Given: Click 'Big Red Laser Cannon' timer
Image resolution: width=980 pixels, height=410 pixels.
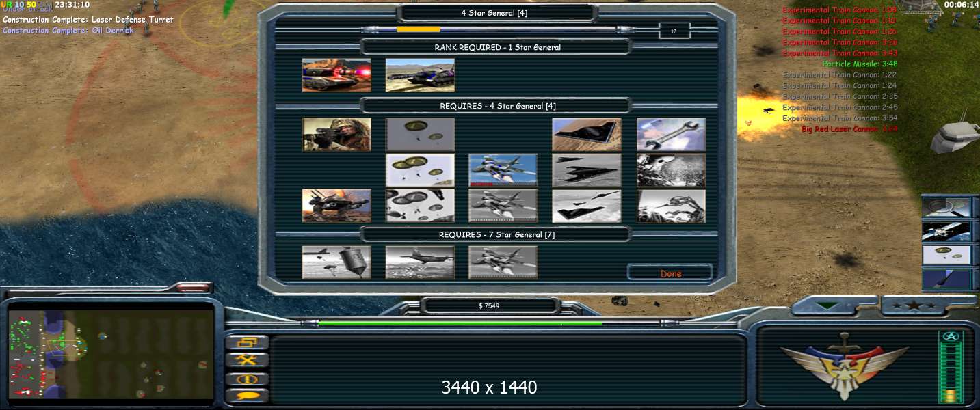Looking at the screenshot, I should (849, 128).
